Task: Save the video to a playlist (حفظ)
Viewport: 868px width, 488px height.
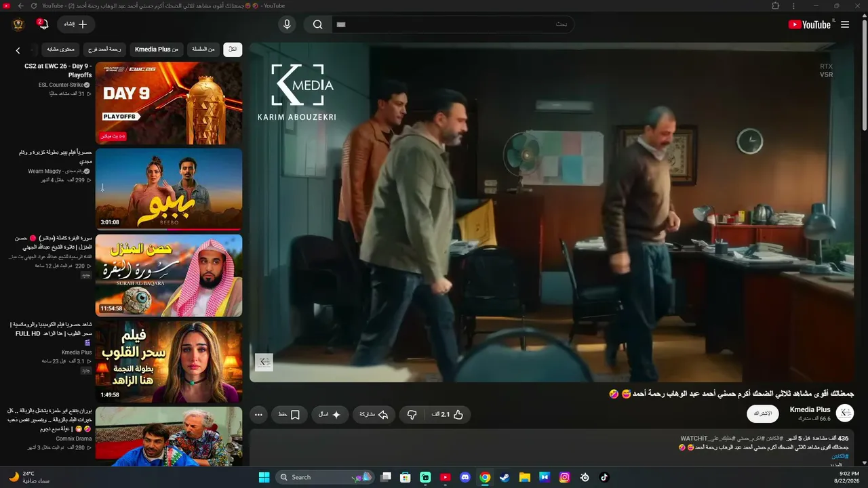Action: 290,414
